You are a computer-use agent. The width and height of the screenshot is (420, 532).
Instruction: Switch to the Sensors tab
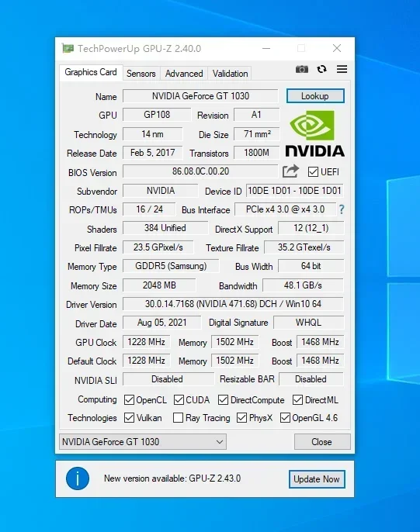pyautogui.click(x=141, y=74)
